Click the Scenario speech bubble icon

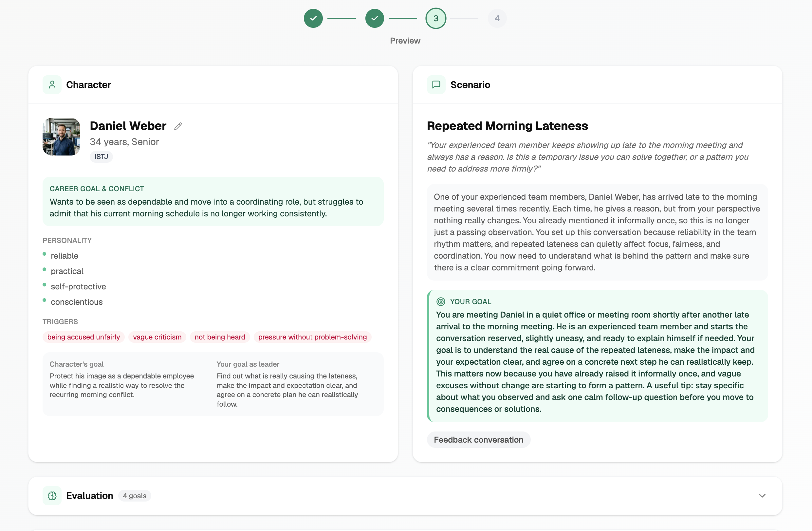click(436, 84)
